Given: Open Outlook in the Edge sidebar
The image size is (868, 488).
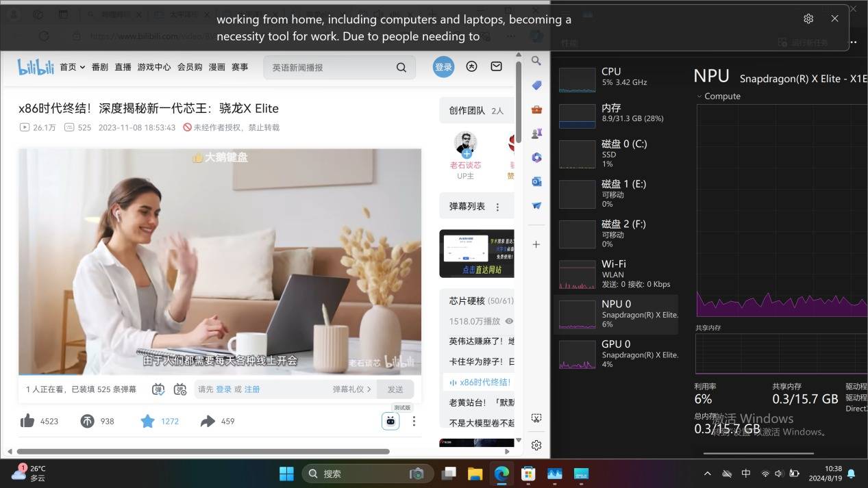Looking at the screenshot, I should pos(536,181).
